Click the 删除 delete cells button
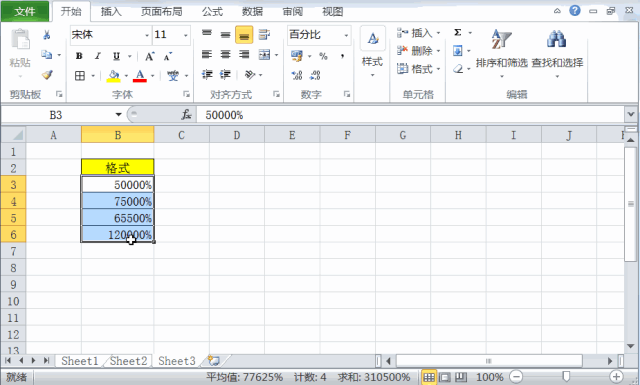The image size is (640, 385). (x=419, y=51)
